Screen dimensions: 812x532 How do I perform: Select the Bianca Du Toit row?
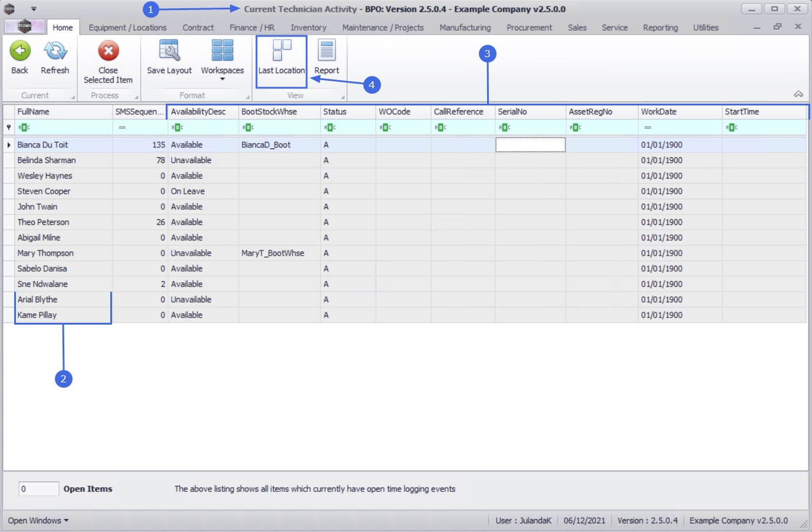coord(405,145)
